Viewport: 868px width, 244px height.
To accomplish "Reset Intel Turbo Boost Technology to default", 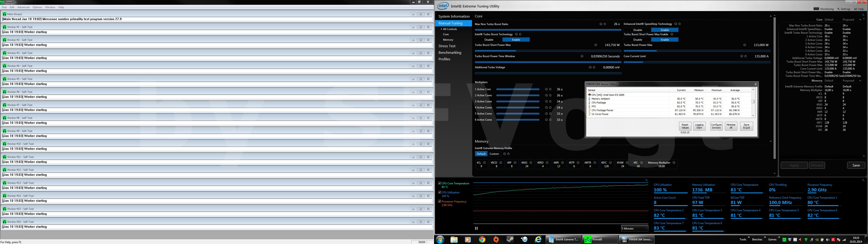I will coord(520,34).
